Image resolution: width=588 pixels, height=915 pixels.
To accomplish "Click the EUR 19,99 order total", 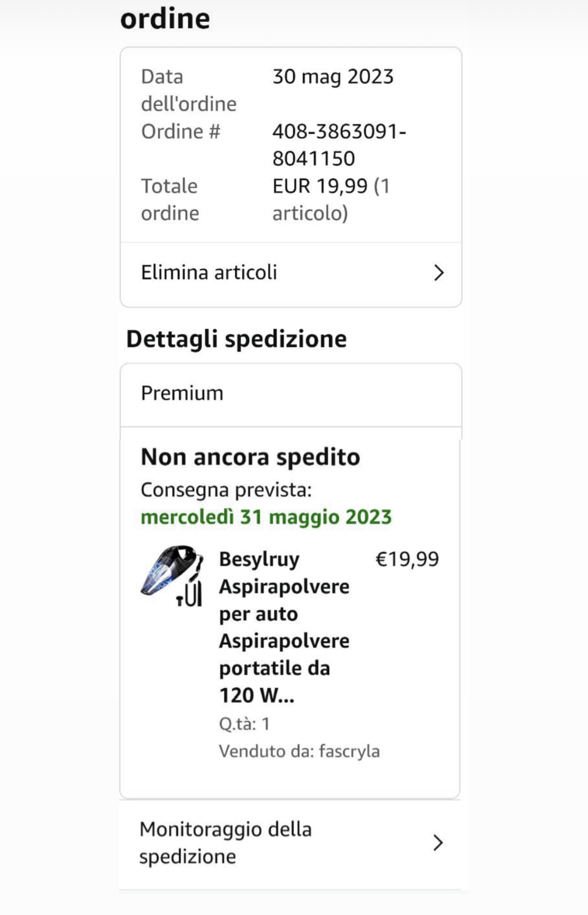I will coord(320,186).
